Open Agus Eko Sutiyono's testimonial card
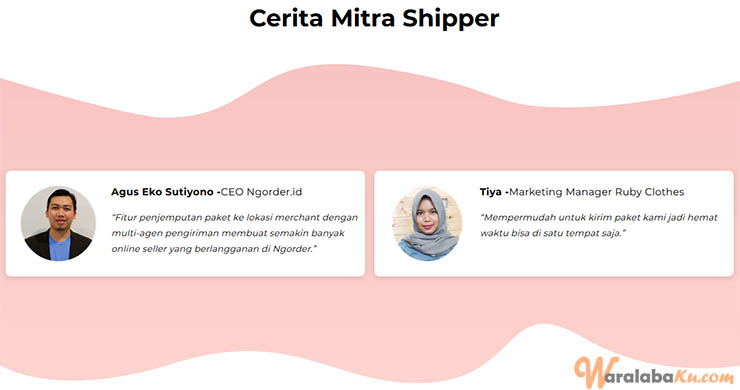The image size is (740, 390). (185, 223)
